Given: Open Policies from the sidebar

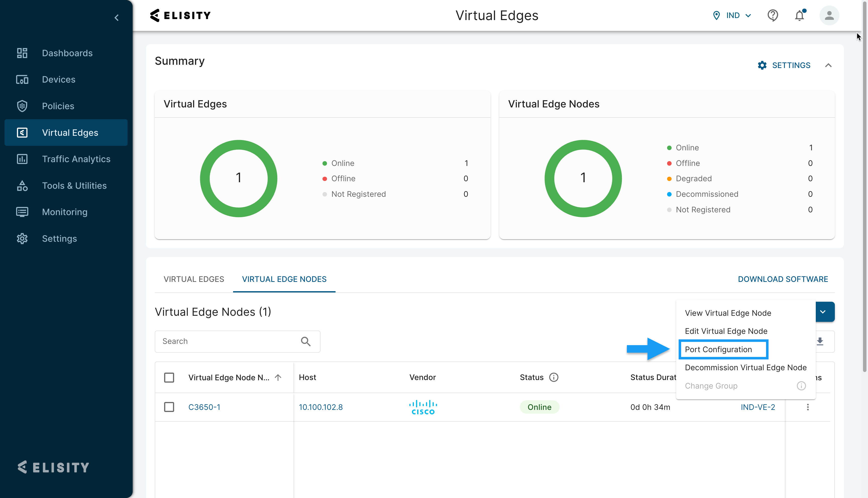Looking at the screenshot, I should (x=58, y=106).
